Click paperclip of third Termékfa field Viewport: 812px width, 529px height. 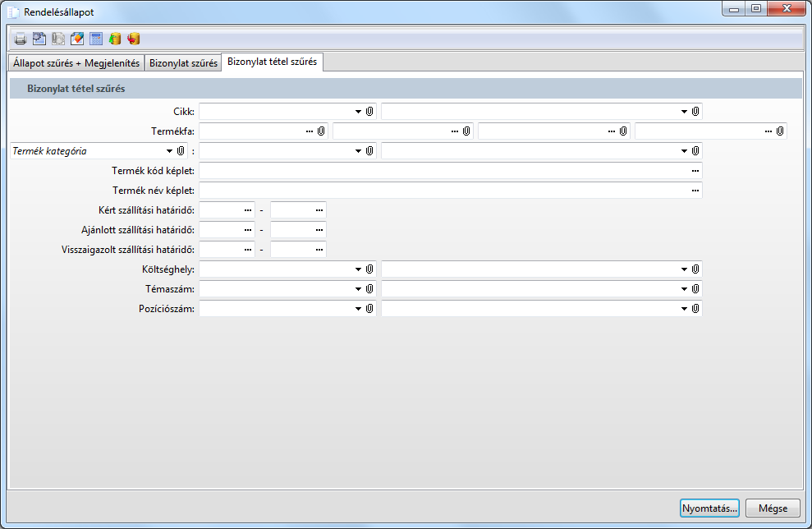pyautogui.click(x=623, y=131)
